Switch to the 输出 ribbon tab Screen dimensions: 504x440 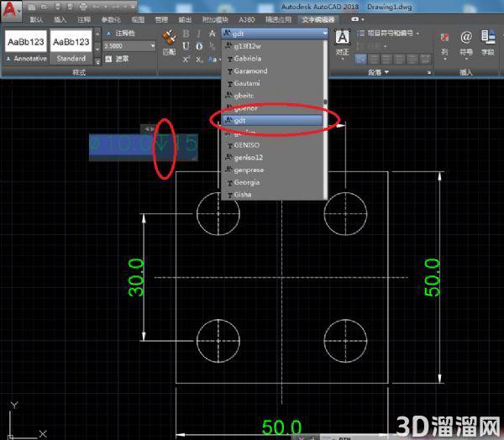coord(185,19)
